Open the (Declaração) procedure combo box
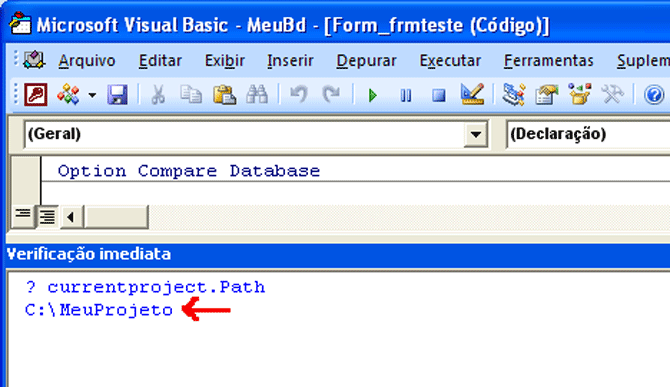The height and width of the screenshot is (387, 670). pyautogui.click(x=588, y=134)
